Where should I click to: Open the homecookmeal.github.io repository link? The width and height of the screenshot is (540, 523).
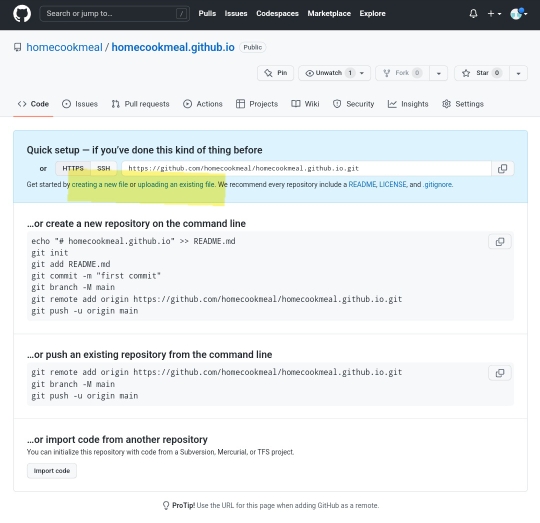click(173, 47)
